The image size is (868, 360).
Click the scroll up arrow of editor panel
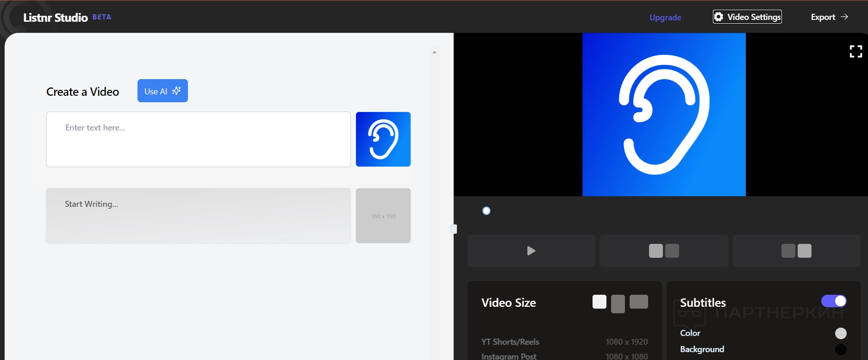pos(434,52)
